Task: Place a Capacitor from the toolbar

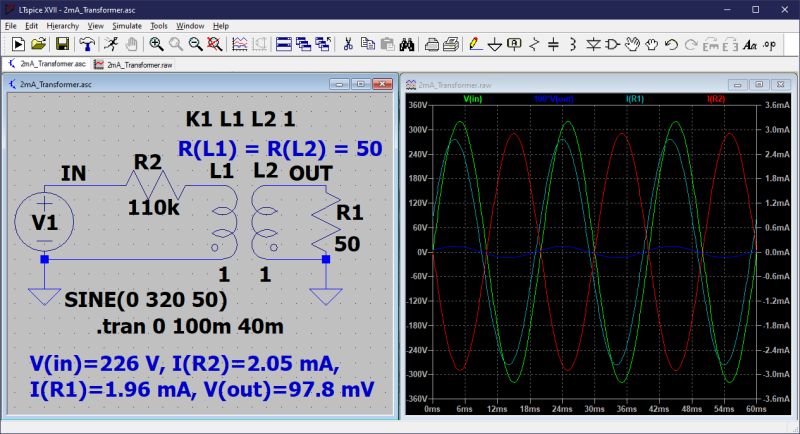Action: coord(553,44)
